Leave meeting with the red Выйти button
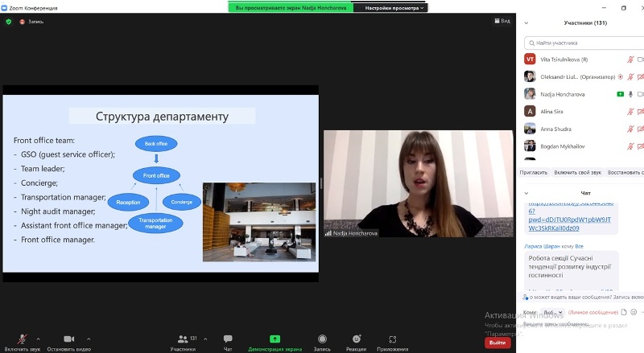The image size is (644, 353). pyautogui.click(x=497, y=343)
